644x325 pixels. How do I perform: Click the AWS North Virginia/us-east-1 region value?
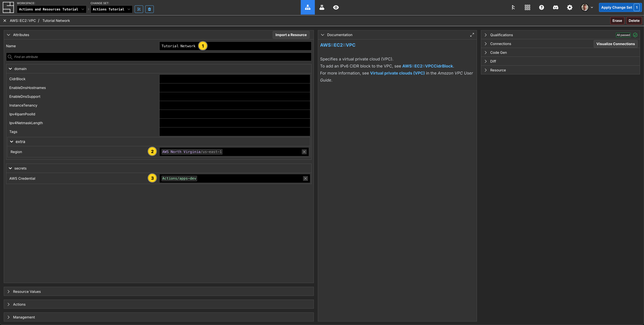tap(192, 152)
